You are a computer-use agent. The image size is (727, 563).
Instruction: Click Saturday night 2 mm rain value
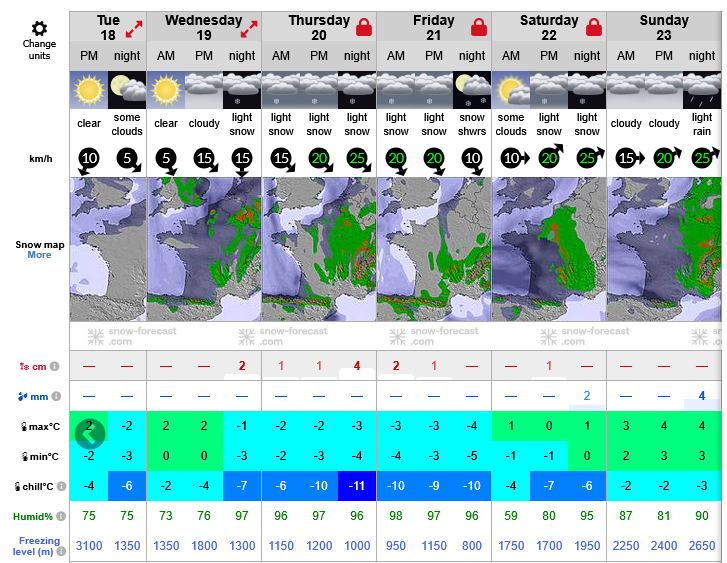[587, 396]
